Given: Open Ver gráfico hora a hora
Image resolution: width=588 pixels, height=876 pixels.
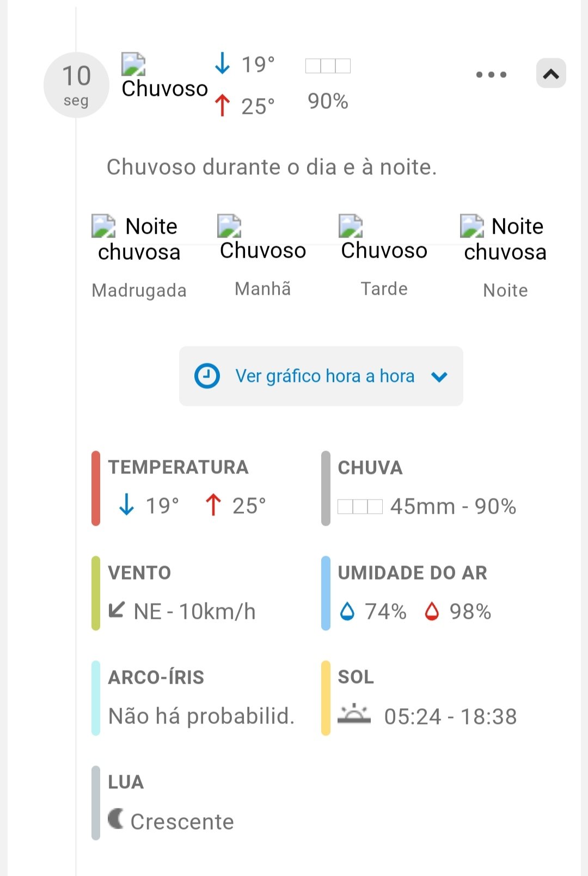Looking at the screenshot, I should 324,376.
